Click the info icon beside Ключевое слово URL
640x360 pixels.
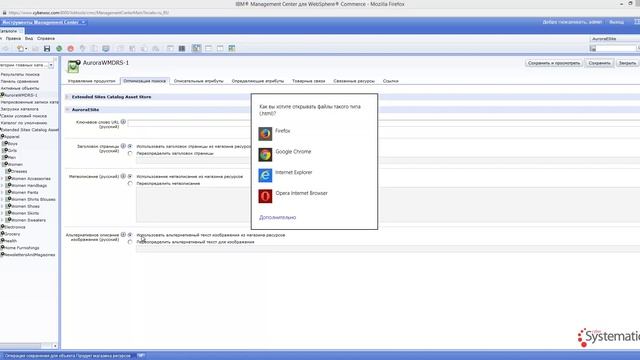point(123,122)
